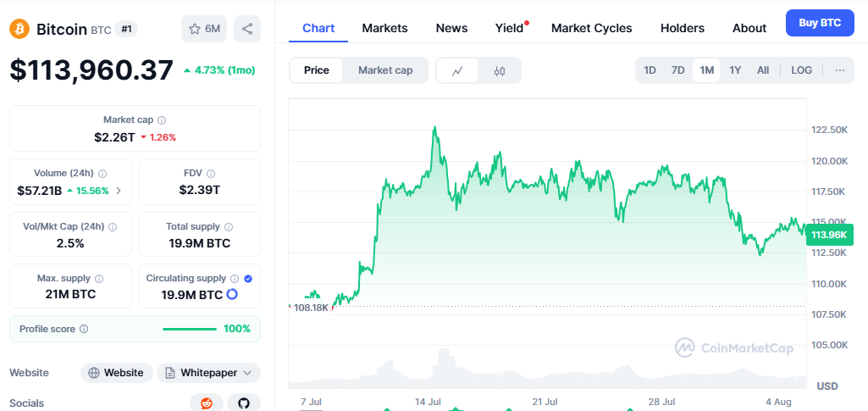The image size is (868, 411).
Task: Toggle the Price chart mode
Action: (x=317, y=70)
